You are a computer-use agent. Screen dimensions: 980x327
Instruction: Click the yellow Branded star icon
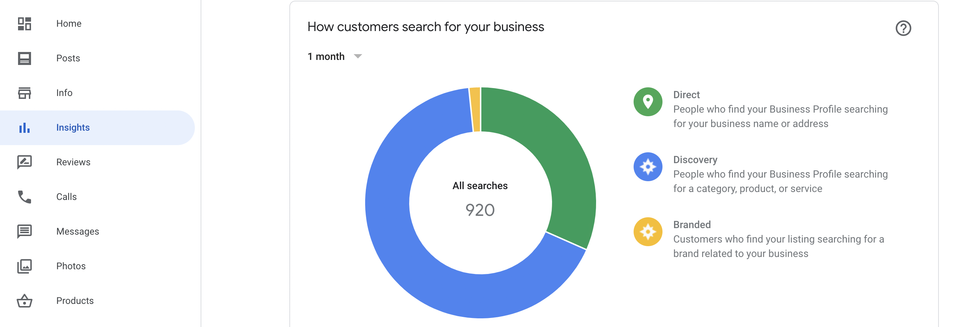[x=647, y=232]
